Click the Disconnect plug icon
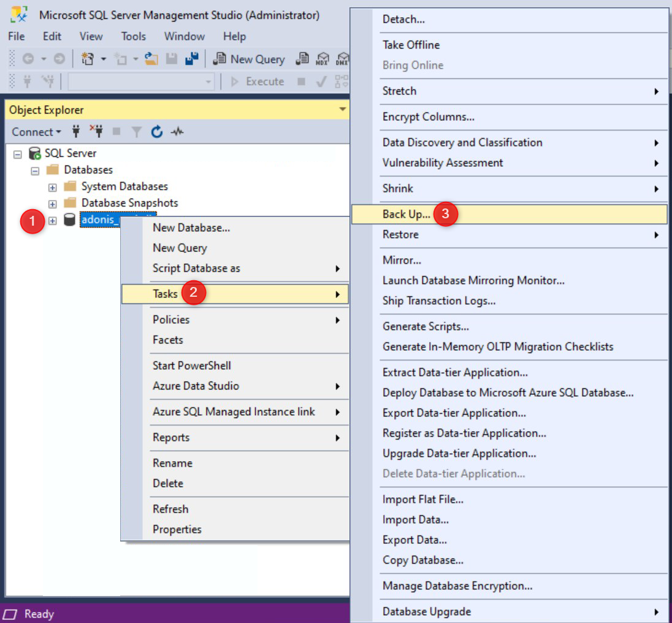Screen dimensions: 672x623 [97, 131]
